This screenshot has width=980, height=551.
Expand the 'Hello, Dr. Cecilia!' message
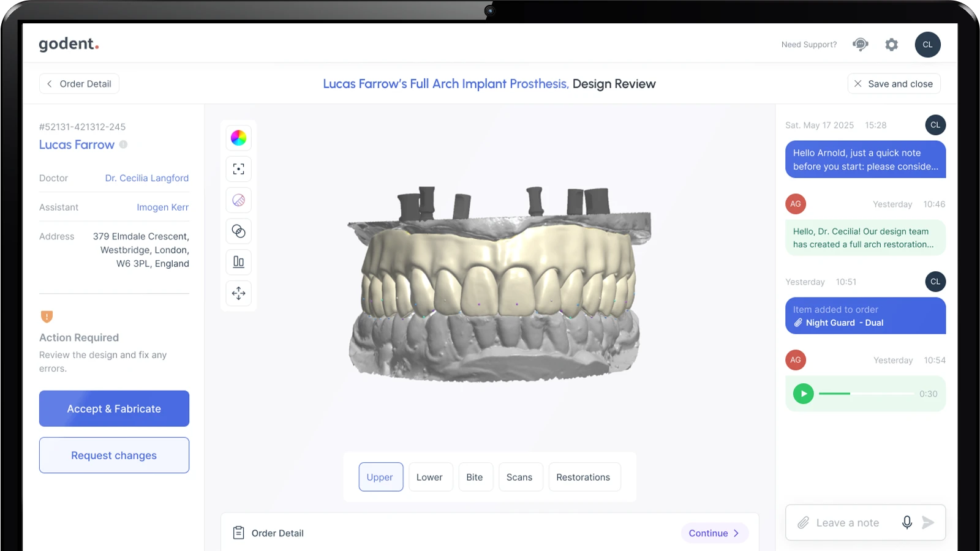tap(865, 238)
